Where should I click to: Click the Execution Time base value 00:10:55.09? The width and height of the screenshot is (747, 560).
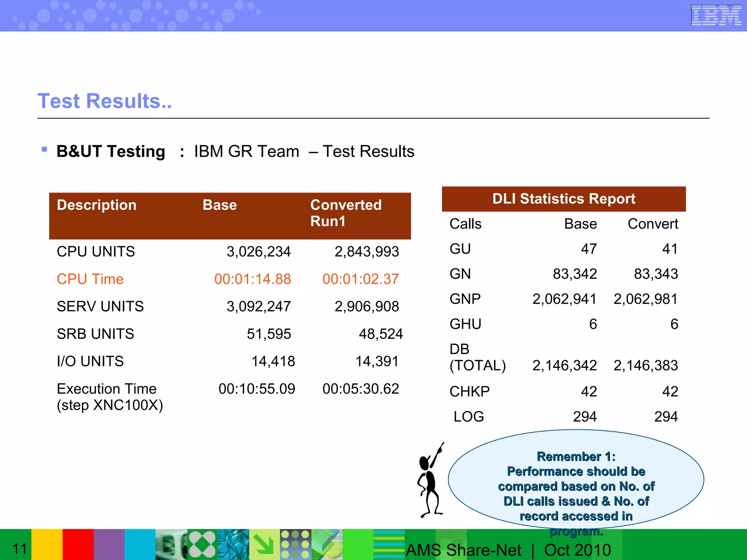(x=256, y=389)
